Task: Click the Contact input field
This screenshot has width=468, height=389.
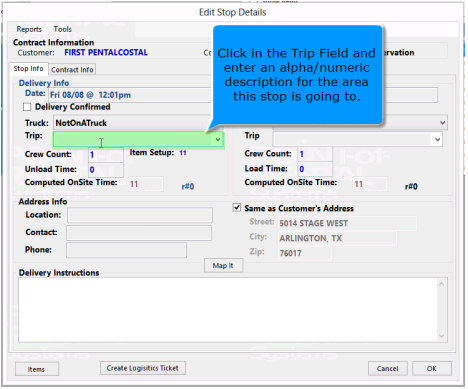Action: [x=139, y=233]
